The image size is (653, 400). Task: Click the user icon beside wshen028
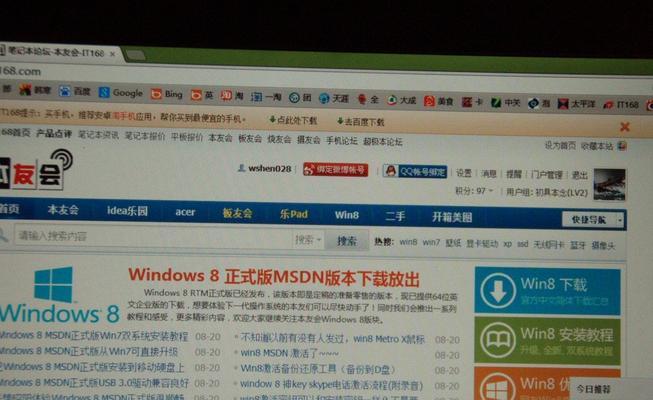(x=241, y=168)
